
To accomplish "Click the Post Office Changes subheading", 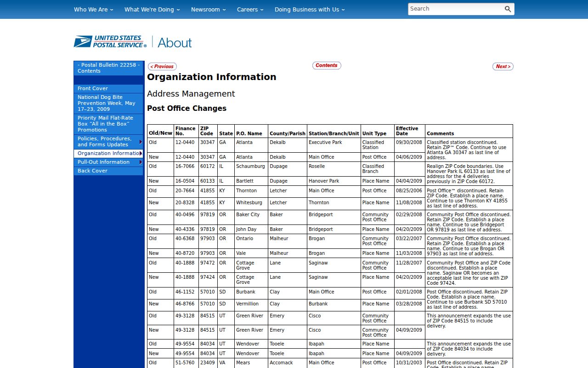I will pyautogui.click(x=187, y=109).
